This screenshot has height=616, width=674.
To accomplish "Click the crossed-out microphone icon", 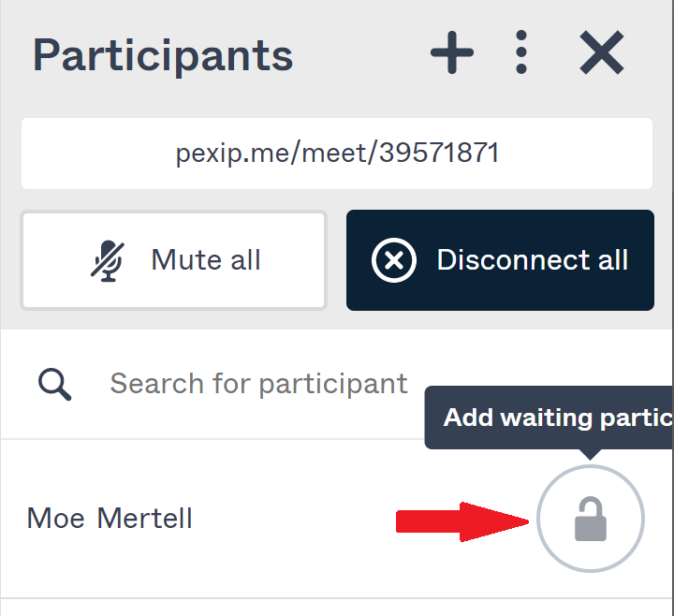I will [108, 260].
